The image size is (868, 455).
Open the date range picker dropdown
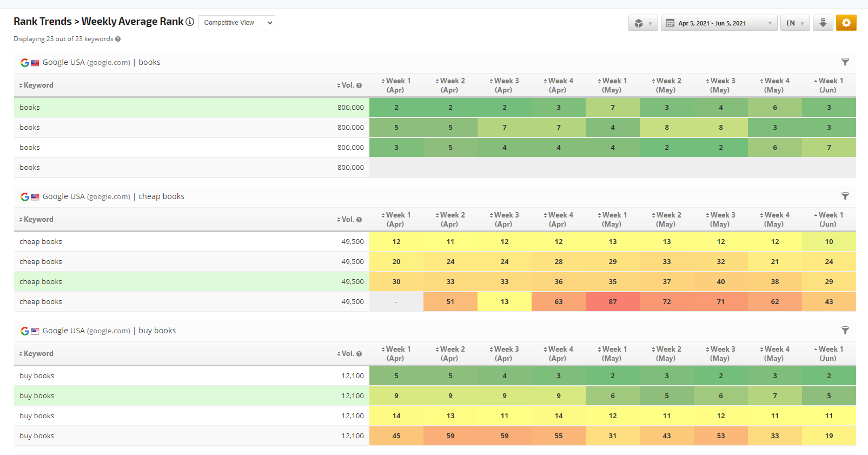pyautogui.click(x=719, y=23)
